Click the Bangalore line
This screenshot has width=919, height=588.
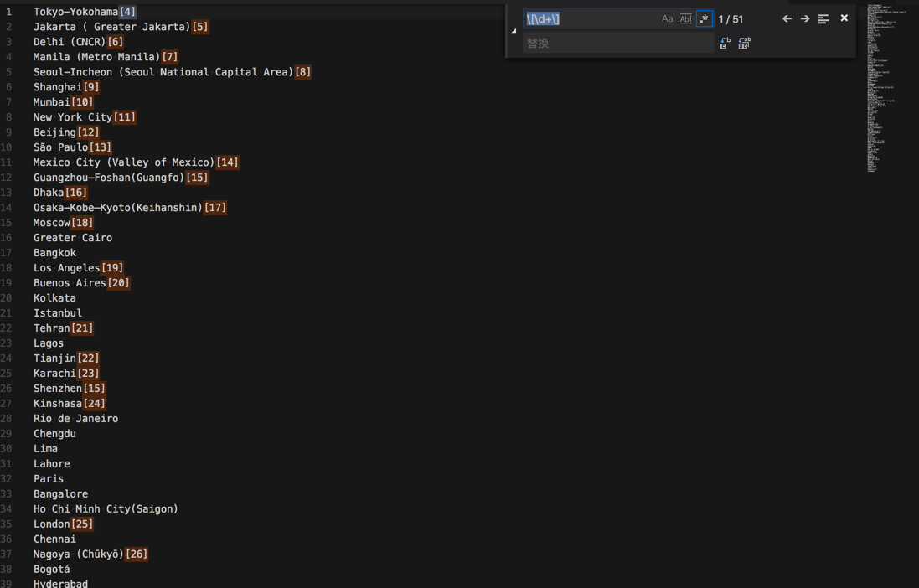[x=60, y=493]
